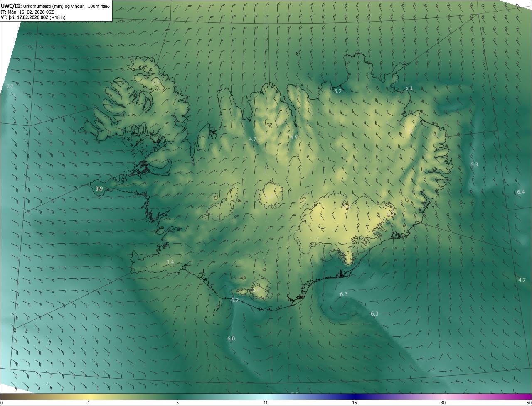Select the 6.2 value label
Image resolution: width=532 pixels, height=406 pixels.
click(x=235, y=300)
